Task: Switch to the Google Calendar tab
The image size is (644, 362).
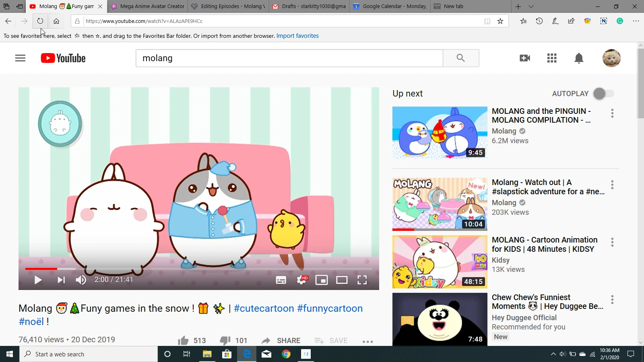Action: tap(389, 6)
